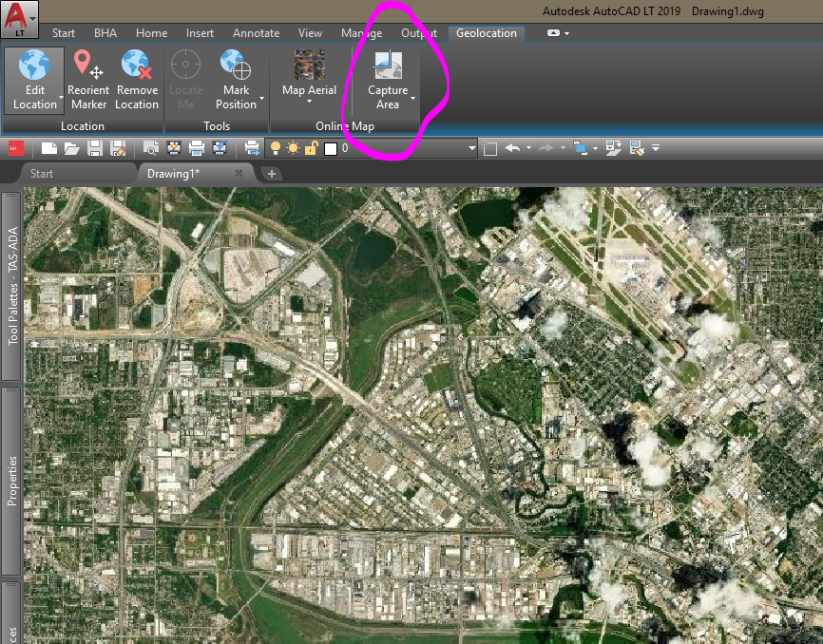Expand dropdown next to blue squares icon
The height and width of the screenshot is (644, 823).
pos(595,148)
